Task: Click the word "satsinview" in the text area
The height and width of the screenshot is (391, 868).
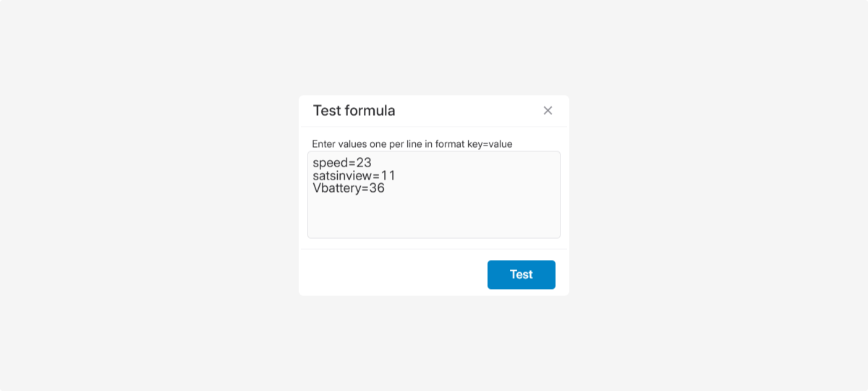Action: 342,176
